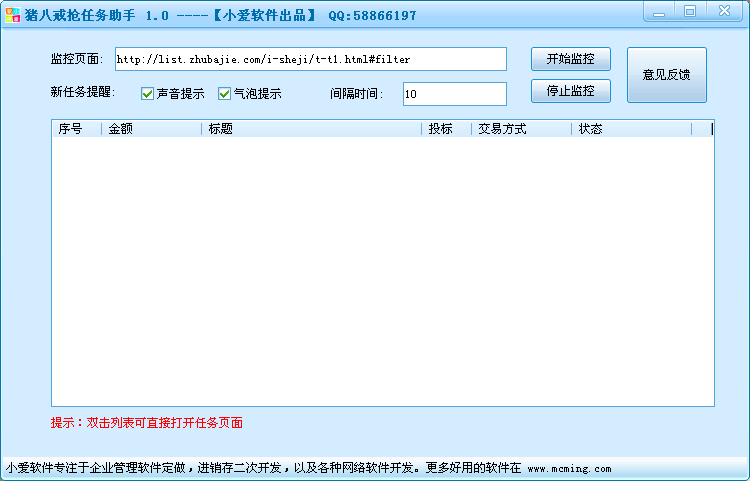
Task: Minimize the window
Action: pyautogui.click(x=659, y=11)
